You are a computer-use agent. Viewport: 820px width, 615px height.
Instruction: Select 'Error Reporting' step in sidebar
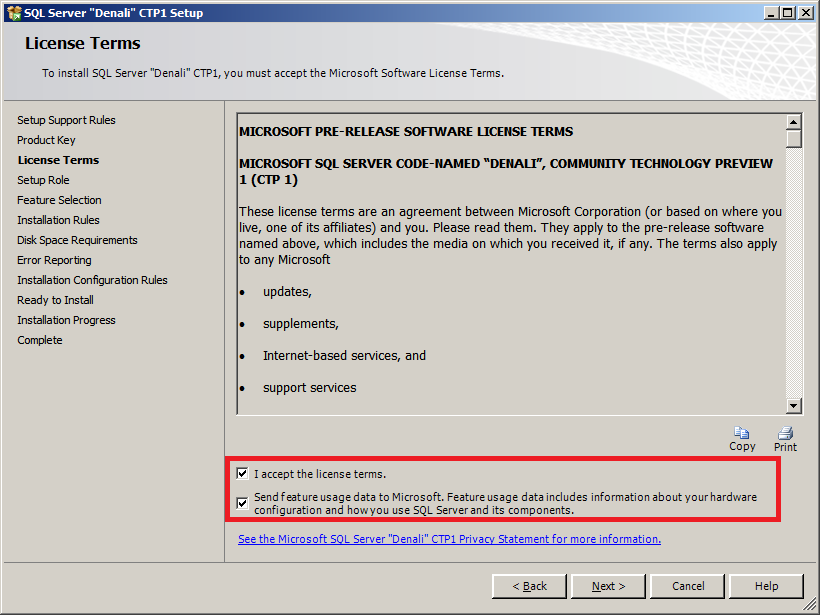(54, 260)
